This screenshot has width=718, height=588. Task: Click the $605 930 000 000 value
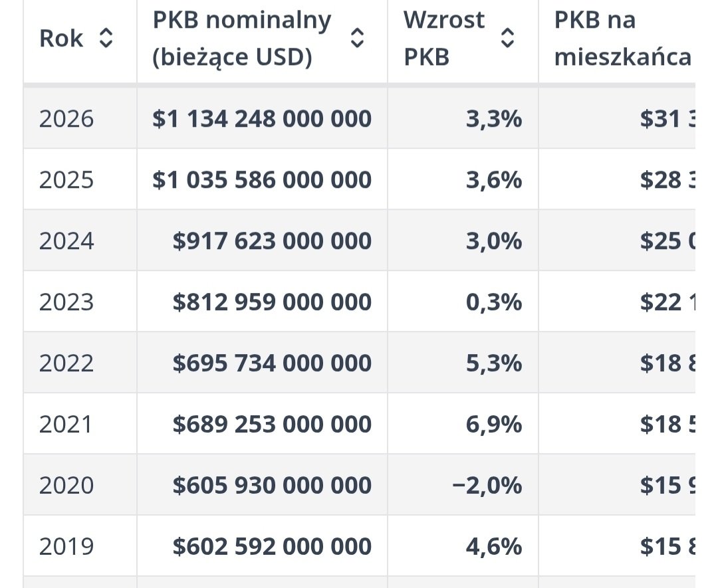click(x=272, y=486)
